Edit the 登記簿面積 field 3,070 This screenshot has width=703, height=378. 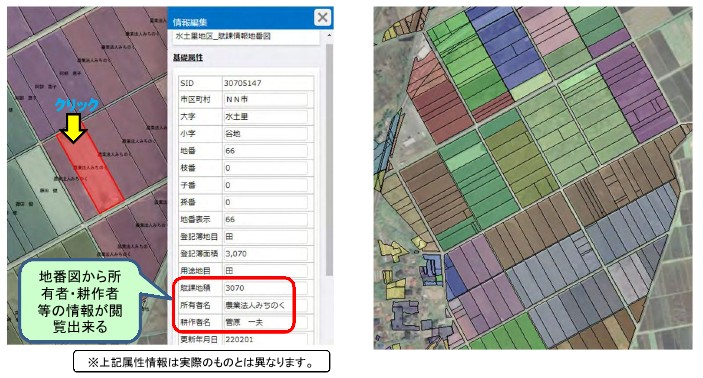click(265, 253)
